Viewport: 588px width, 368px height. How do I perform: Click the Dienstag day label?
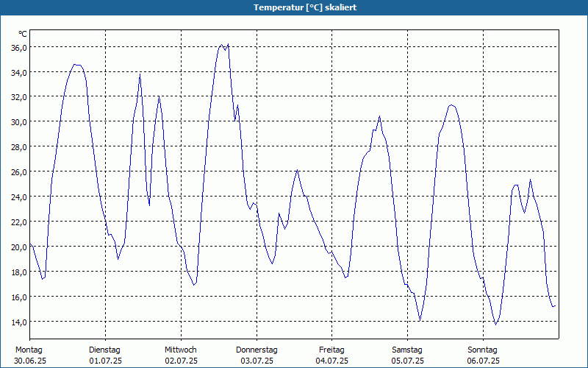(104, 350)
